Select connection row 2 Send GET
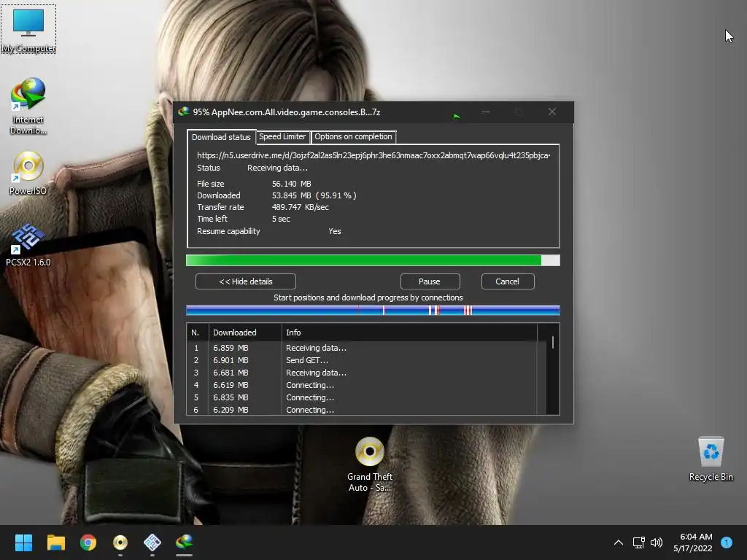 click(x=362, y=360)
